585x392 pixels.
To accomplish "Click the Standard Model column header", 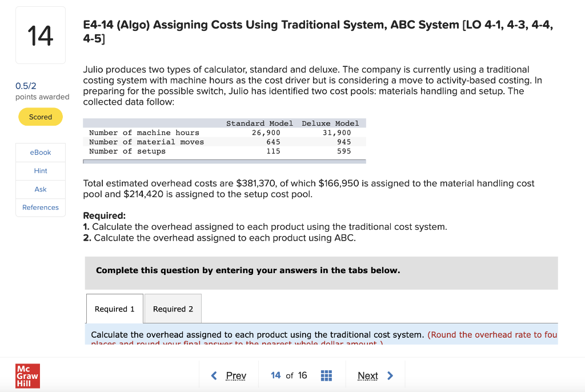I will tap(260, 123).
